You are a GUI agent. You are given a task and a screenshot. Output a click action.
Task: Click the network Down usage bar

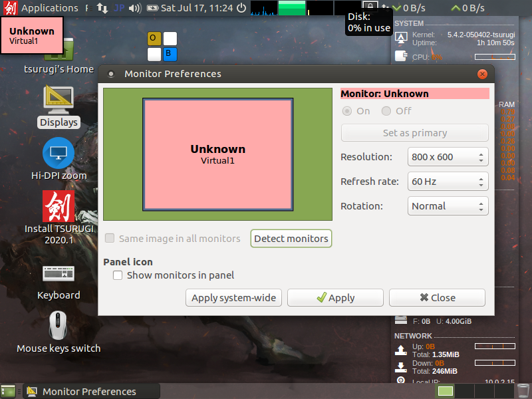point(495,362)
